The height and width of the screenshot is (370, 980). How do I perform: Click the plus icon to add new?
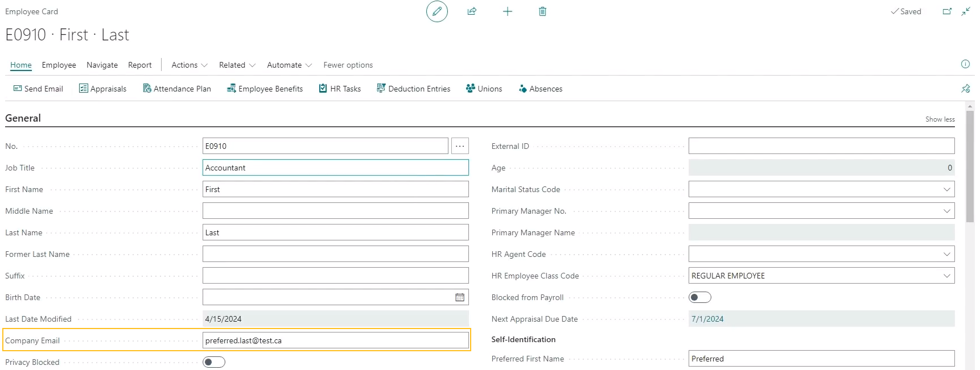[x=507, y=11]
